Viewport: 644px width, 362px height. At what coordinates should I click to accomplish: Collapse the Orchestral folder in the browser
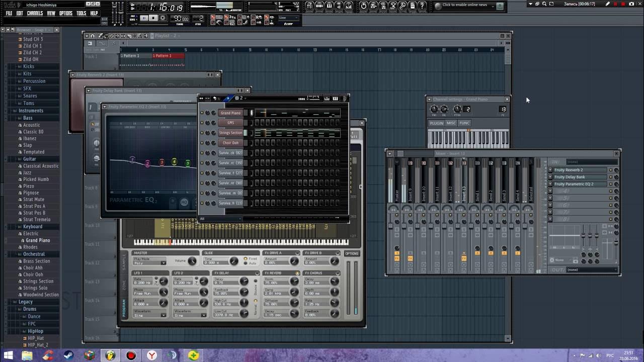pyautogui.click(x=34, y=254)
